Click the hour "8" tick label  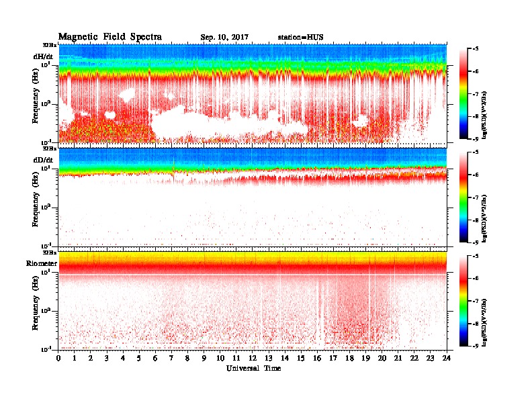187,358
